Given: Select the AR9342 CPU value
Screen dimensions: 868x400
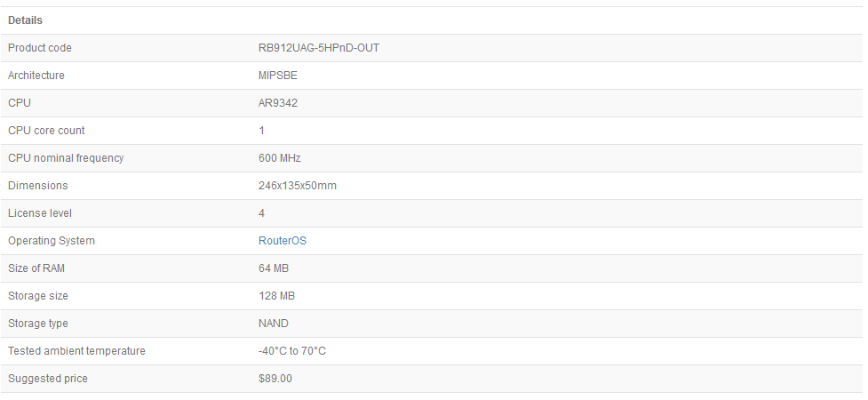Looking at the screenshot, I should 277,103.
